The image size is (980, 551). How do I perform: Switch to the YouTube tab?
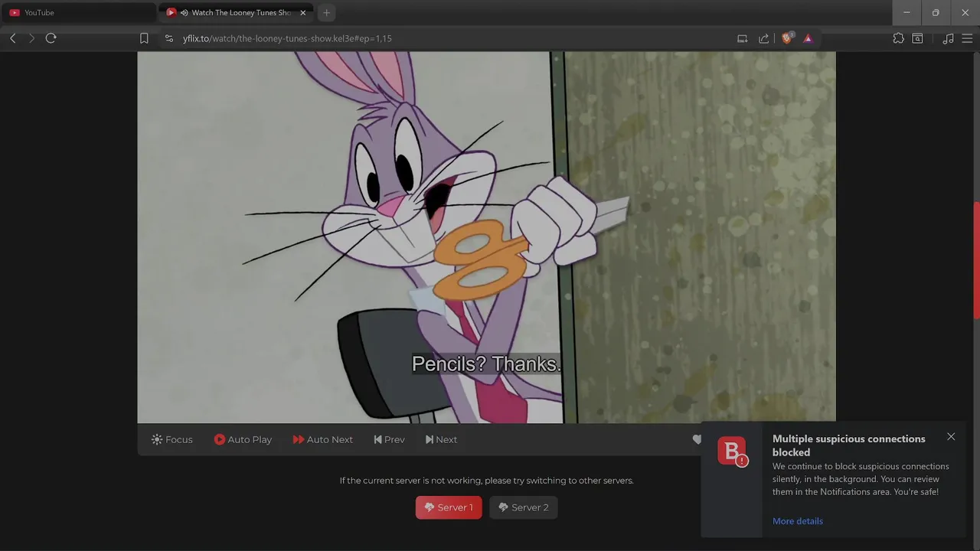point(78,12)
